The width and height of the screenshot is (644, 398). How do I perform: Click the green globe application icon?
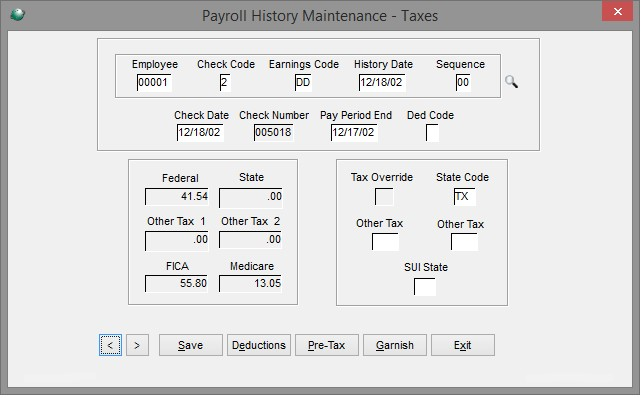tap(17, 15)
